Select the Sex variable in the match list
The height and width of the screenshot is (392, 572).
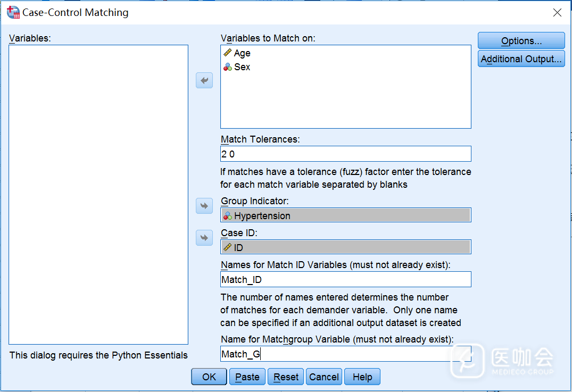coord(242,67)
